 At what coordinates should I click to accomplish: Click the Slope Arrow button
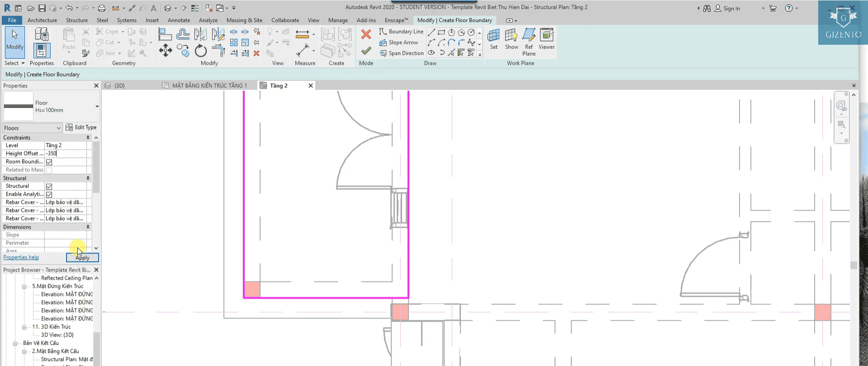click(x=398, y=42)
